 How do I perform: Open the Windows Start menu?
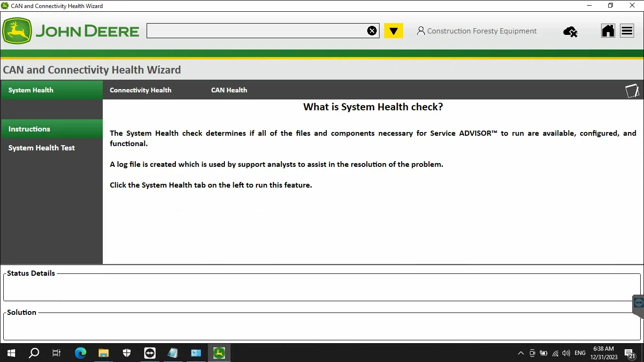coord(11,353)
